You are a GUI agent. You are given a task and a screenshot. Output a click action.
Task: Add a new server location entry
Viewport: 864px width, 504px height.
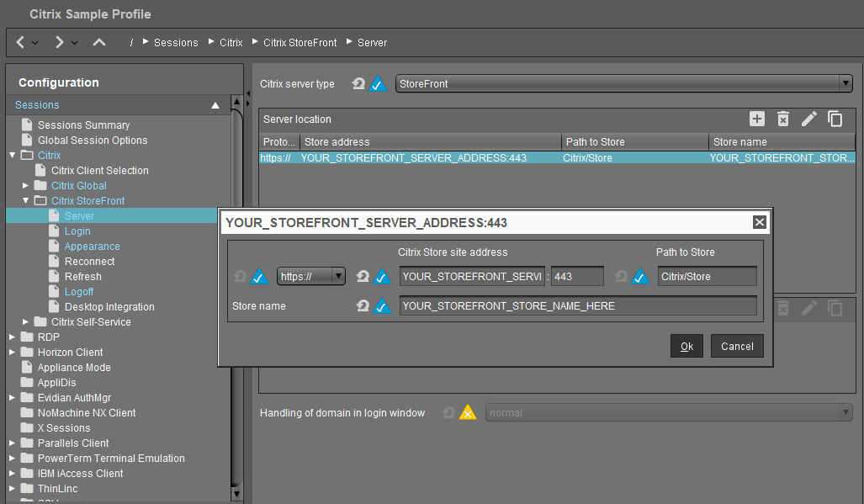[757, 119]
